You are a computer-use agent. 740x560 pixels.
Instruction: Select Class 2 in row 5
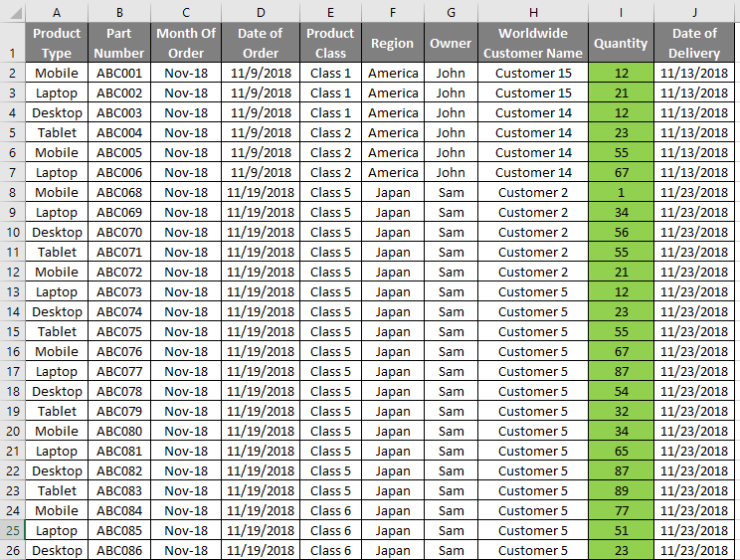[331, 132]
